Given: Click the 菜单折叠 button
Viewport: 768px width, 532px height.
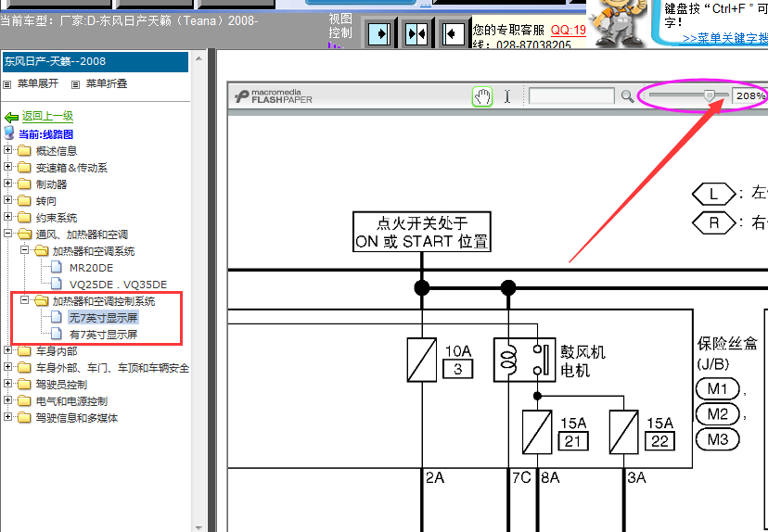Looking at the screenshot, I should [x=107, y=83].
